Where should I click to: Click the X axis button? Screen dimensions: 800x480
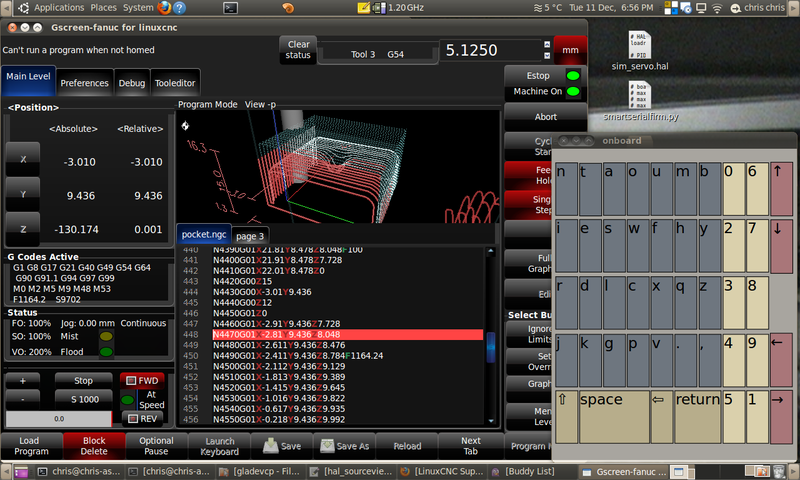point(23,159)
